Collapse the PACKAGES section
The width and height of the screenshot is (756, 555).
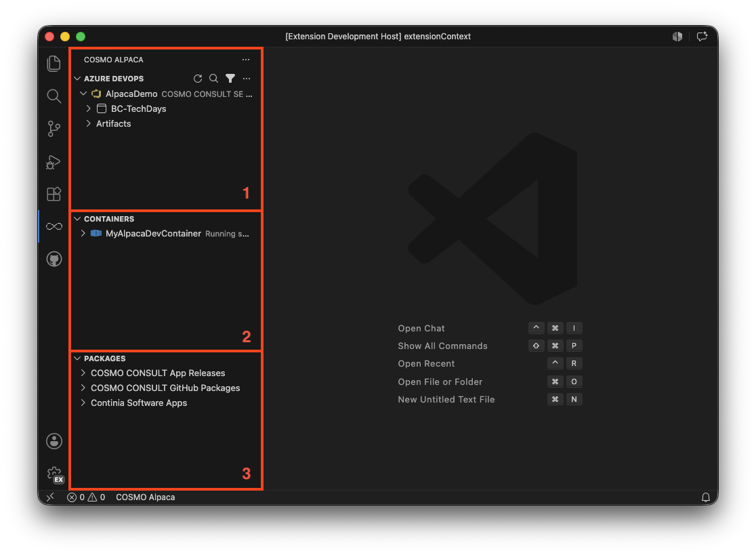[77, 358]
